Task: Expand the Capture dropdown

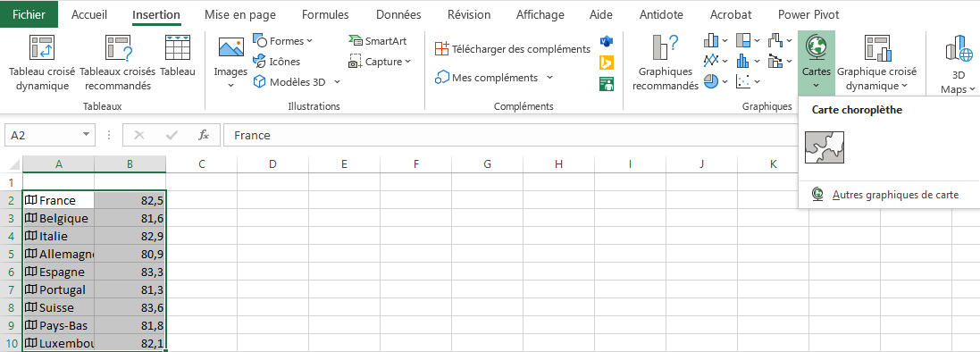Action: pos(407,62)
